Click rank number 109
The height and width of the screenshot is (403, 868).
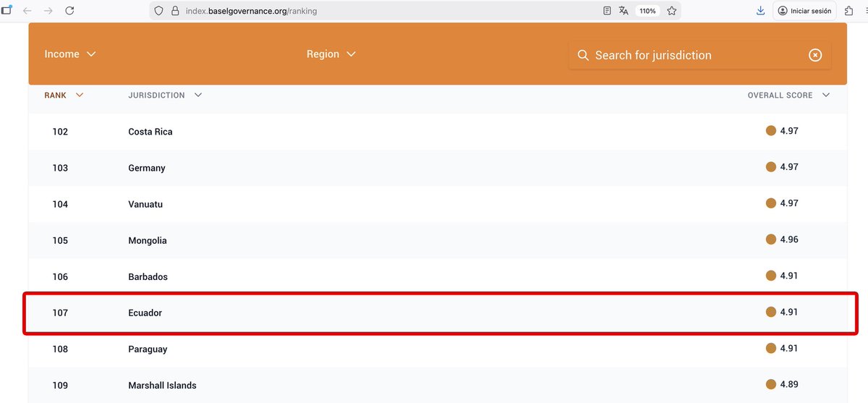tap(60, 385)
